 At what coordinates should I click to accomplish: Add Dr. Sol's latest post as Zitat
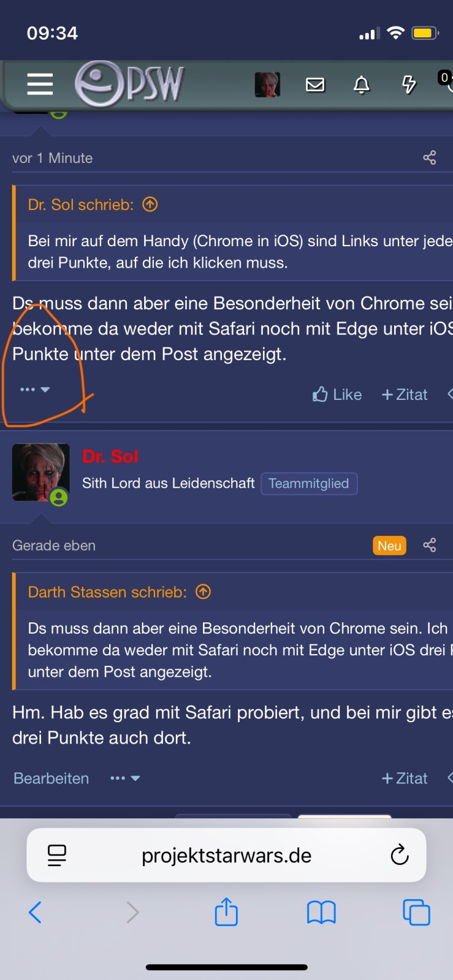pyautogui.click(x=405, y=778)
